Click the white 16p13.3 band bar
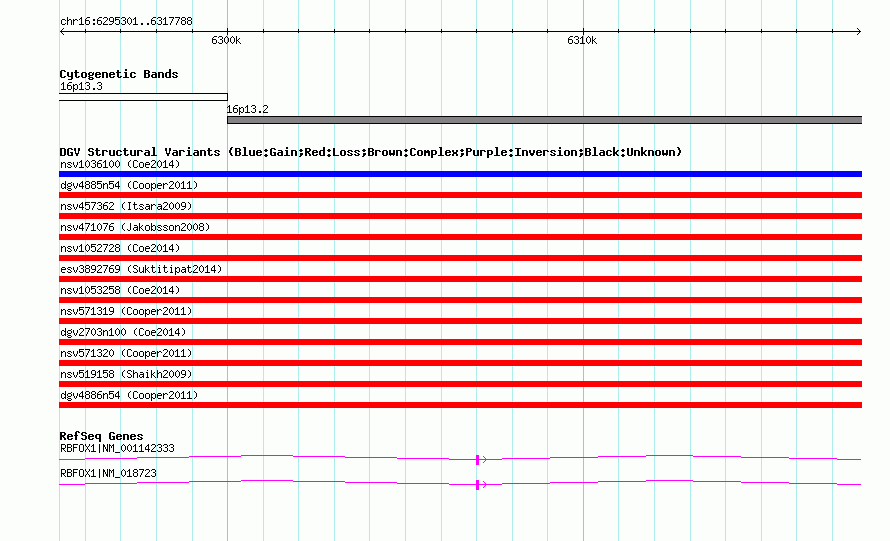Viewport: 890px width, 541px height. tap(144, 97)
